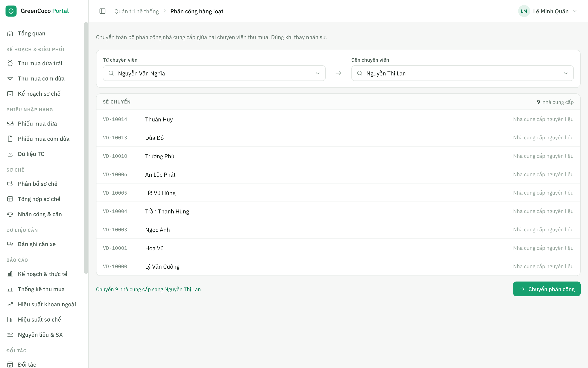Click the Hiệu suất khoan ngoài trend icon
588x368 pixels.
(10, 304)
